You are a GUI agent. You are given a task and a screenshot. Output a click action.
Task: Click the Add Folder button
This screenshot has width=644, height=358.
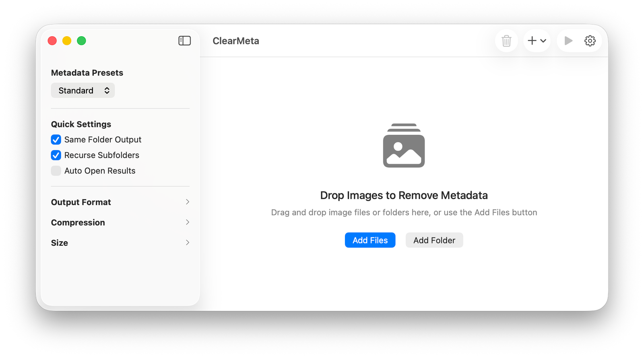tap(434, 240)
